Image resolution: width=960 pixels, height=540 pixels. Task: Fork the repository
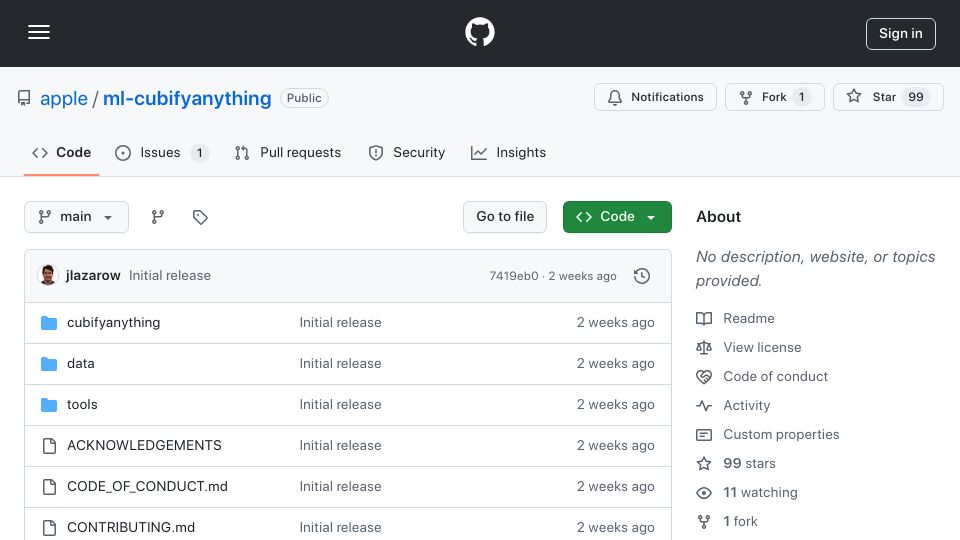click(774, 97)
